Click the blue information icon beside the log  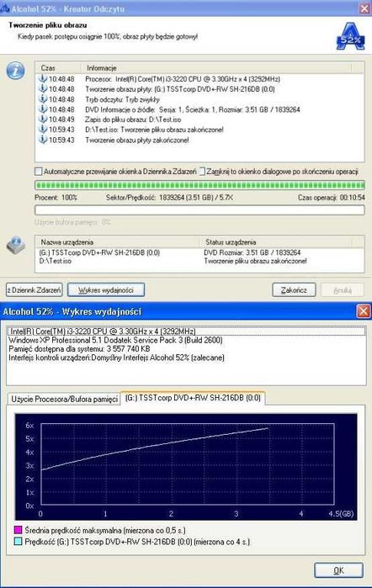[16, 71]
